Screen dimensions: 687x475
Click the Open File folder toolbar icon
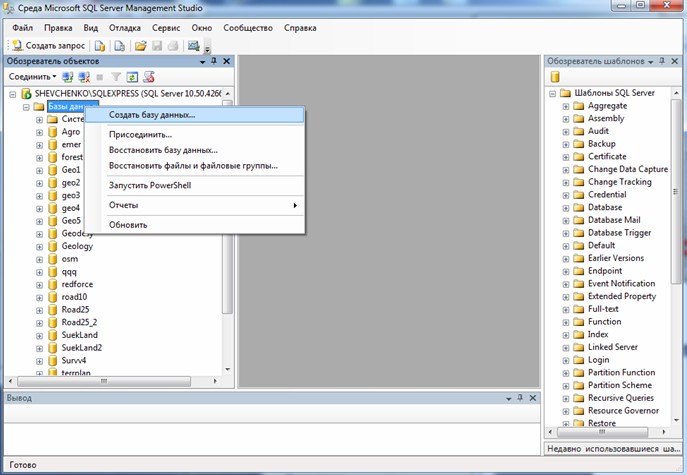click(141, 46)
